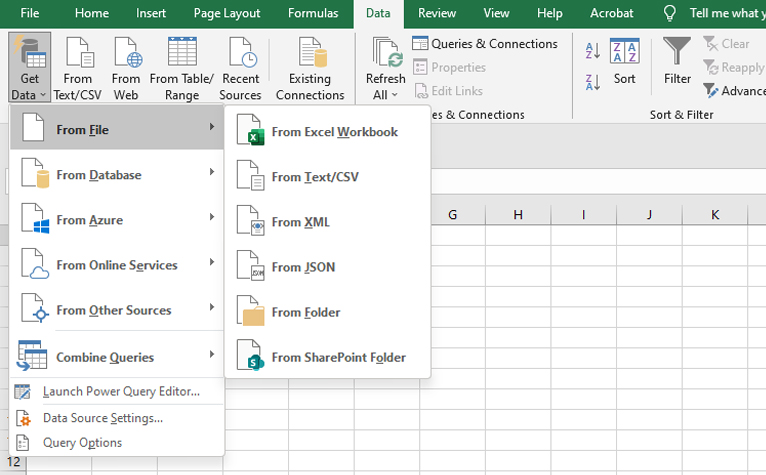The image size is (766, 475).
Task: Switch to the Formulas tab
Action: click(313, 13)
